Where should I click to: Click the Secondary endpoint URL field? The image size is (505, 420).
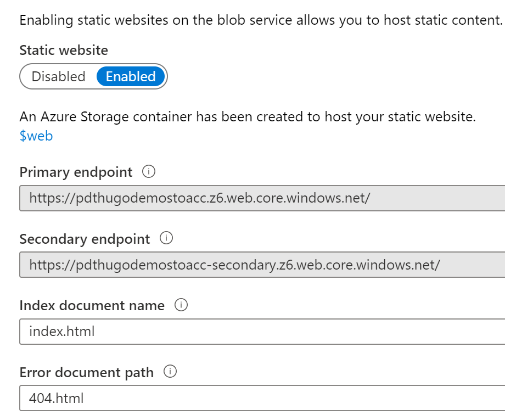262,265
